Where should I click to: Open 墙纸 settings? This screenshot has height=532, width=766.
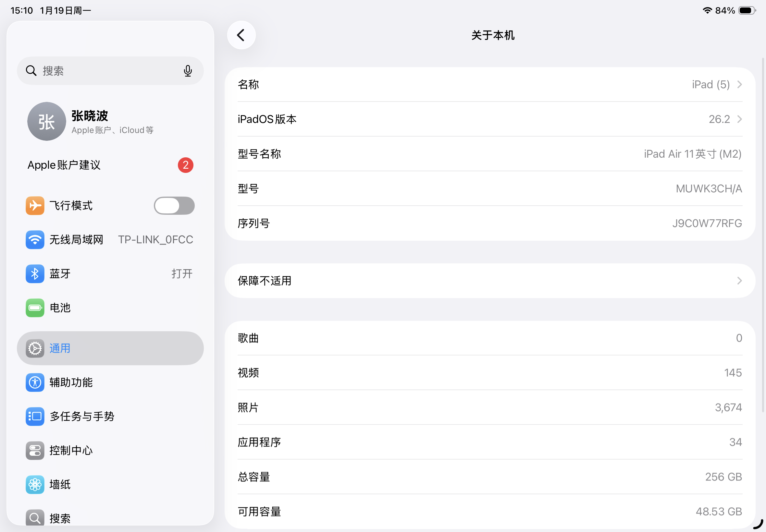110,484
